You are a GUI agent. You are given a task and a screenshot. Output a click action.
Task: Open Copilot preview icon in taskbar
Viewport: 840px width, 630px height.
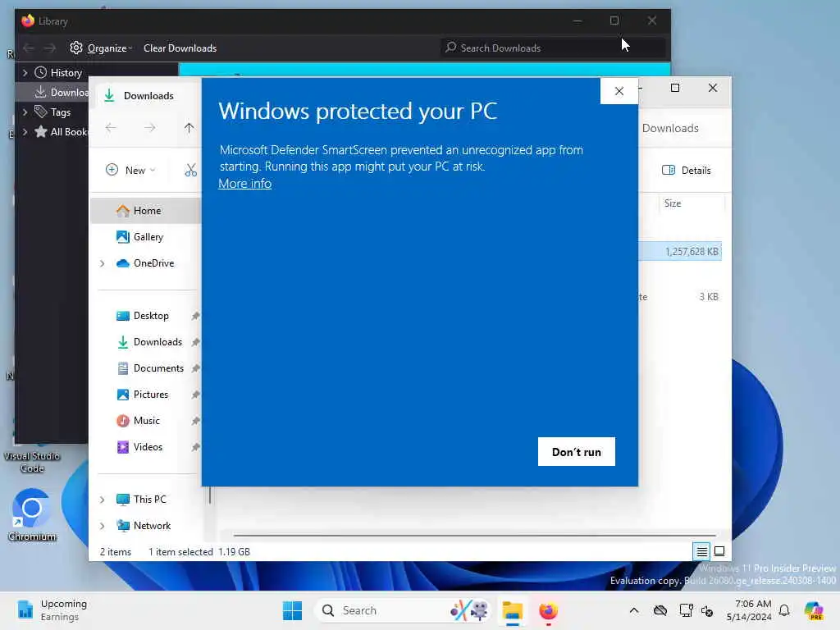coord(814,610)
